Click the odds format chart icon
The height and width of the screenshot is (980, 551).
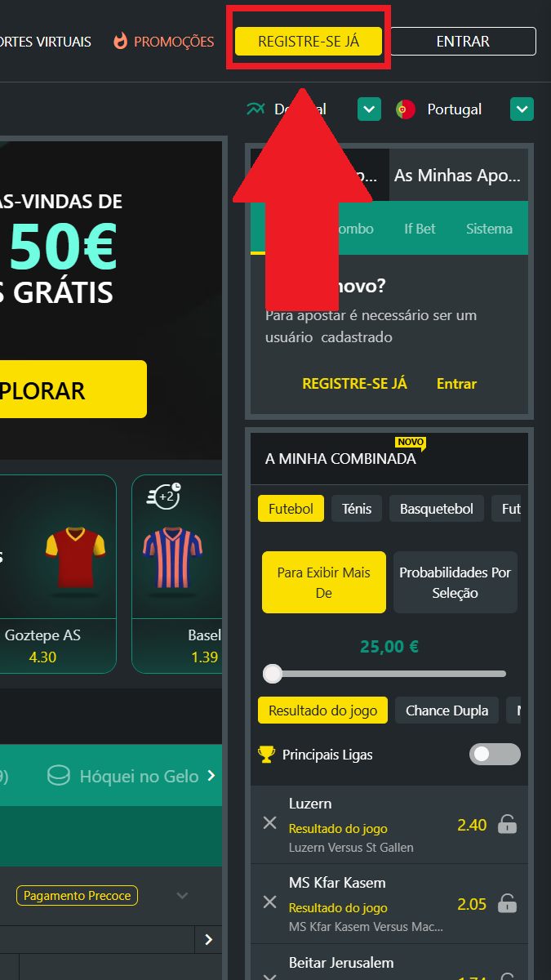pyautogui.click(x=256, y=109)
